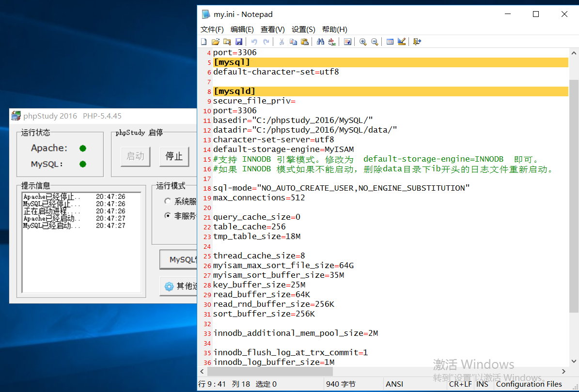Zoom out with the magnifier minus icon
Viewport: 579px width, 392px height.
tap(375, 42)
